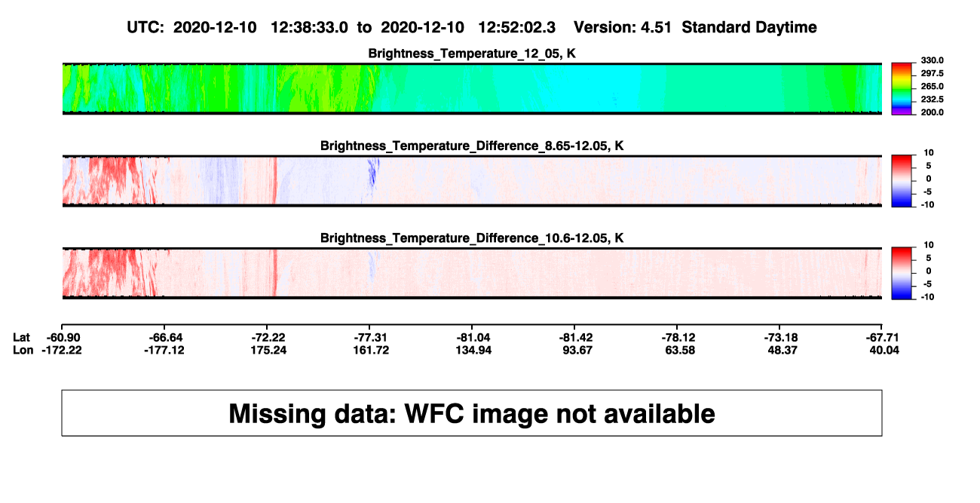Click the '232.5' colorbar label
The width and height of the screenshot is (980, 503).
932,100
